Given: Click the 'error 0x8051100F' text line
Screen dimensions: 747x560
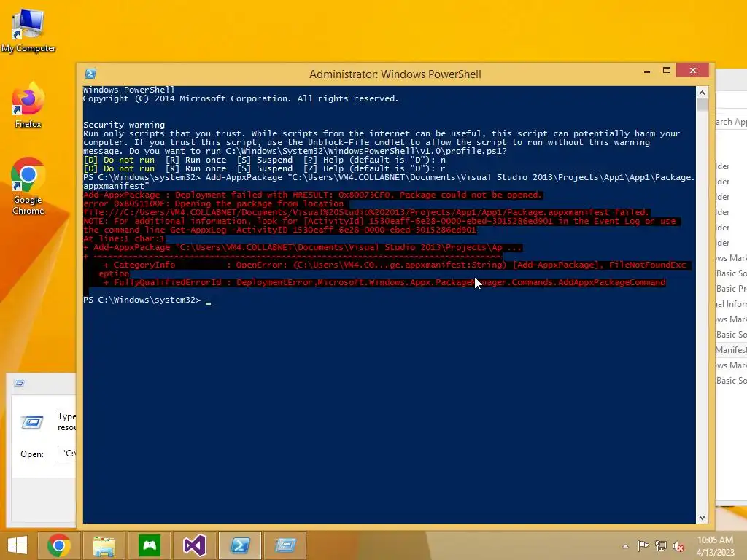Looking at the screenshot, I should [213, 203].
